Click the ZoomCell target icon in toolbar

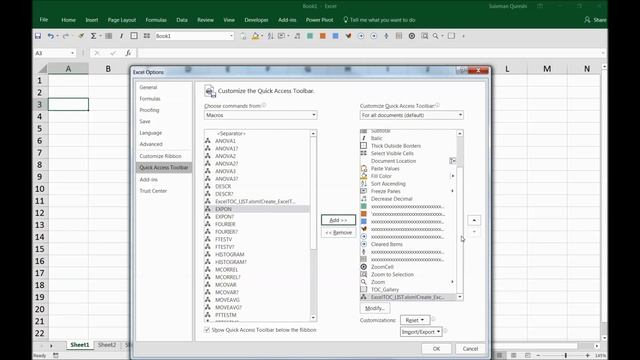[x=412, y=36]
